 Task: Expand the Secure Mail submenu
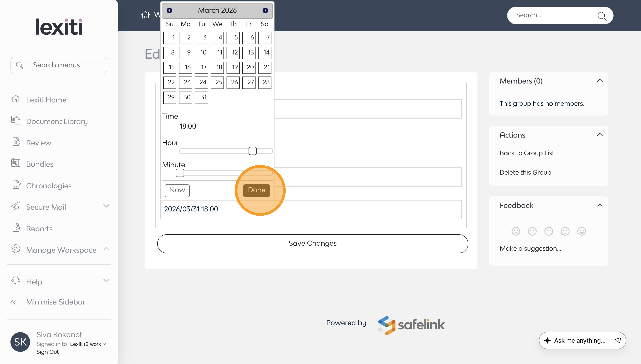click(x=106, y=206)
